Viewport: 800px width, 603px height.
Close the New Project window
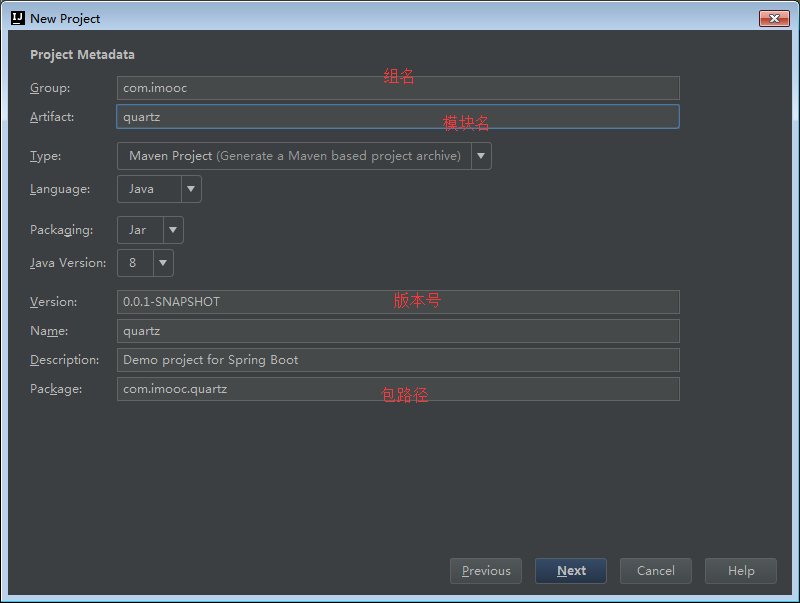(775, 17)
